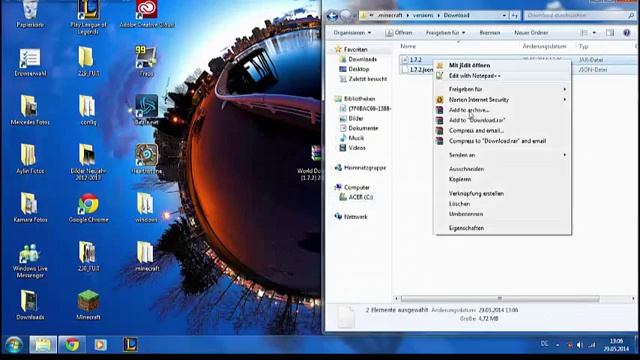Screen dimensions: 640x360
Task: Open Adobe Creative Cloud desktop shortcut
Action: click(147, 13)
